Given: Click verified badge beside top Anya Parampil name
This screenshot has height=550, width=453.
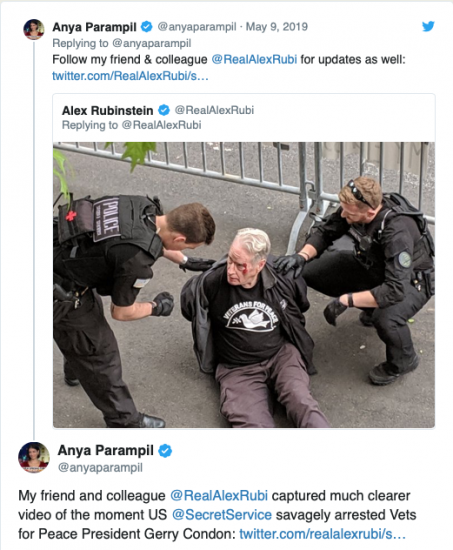Looking at the screenshot, I should [x=147, y=27].
